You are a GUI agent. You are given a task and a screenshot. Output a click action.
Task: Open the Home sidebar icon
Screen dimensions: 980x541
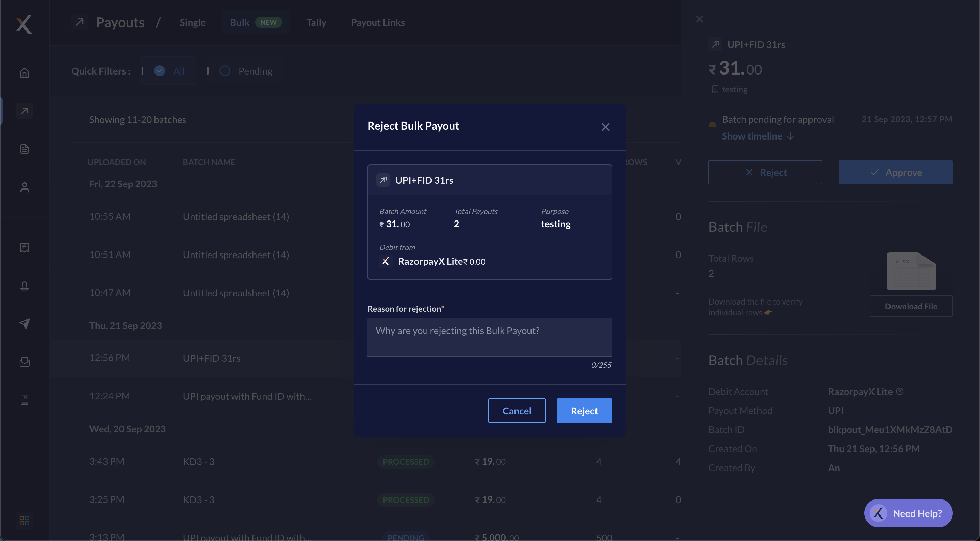click(24, 73)
